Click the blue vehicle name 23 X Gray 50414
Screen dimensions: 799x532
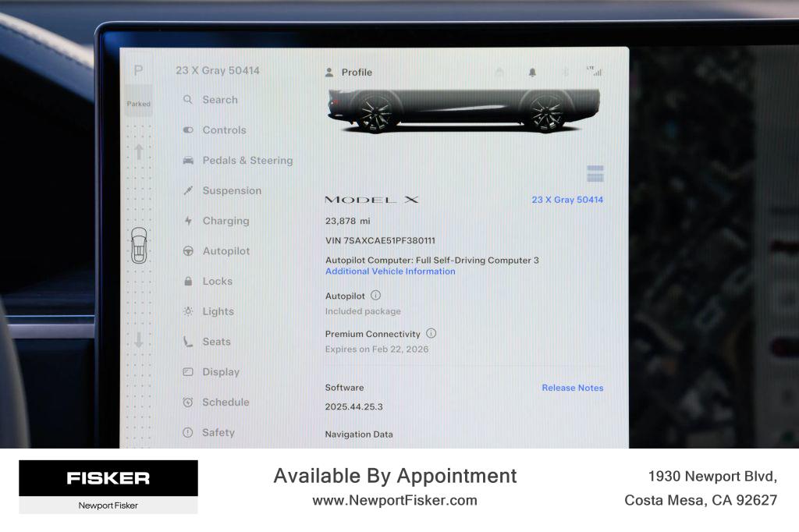567,200
